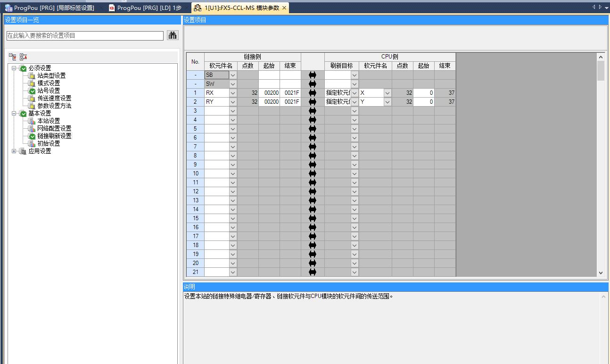Click the module icon beside 本站设置
The height and width of the screenshot is (364, 610).
32,121
